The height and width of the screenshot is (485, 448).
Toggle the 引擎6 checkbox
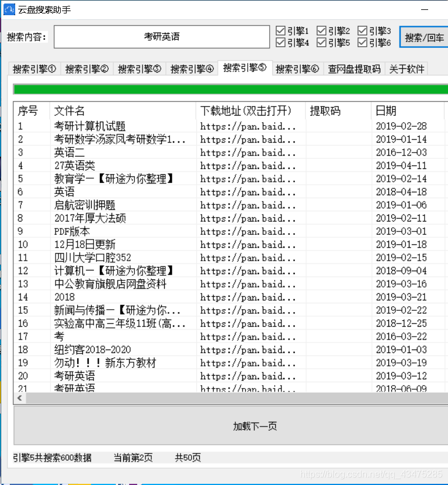click(x=374, y=43)
